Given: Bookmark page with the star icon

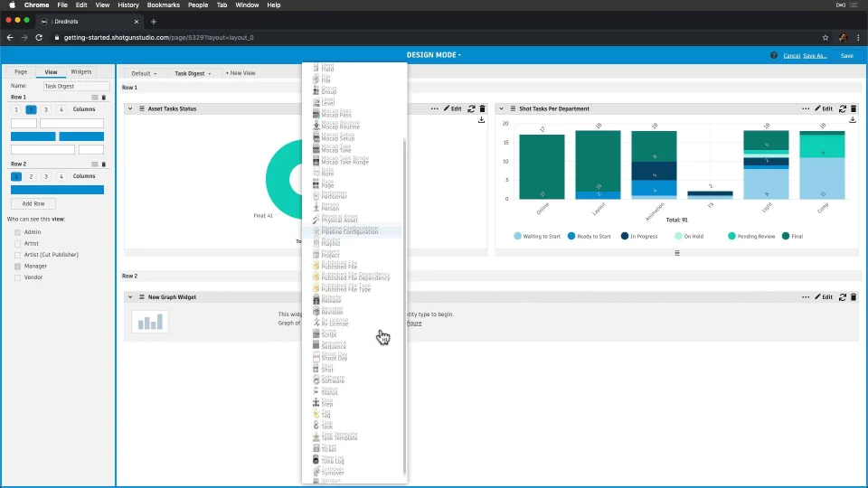Looking at the screenshot, I should (x=826, y=38).
